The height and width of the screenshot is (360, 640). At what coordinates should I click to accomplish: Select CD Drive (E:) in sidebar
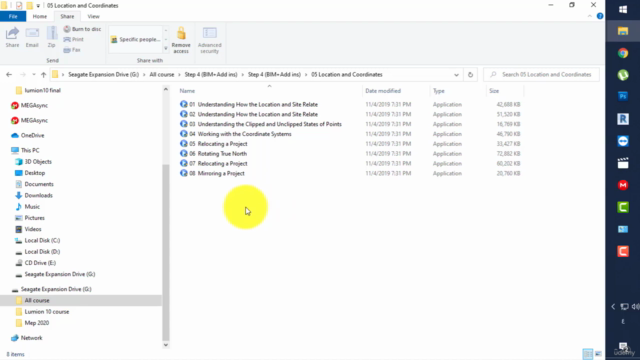coord(40,263)
